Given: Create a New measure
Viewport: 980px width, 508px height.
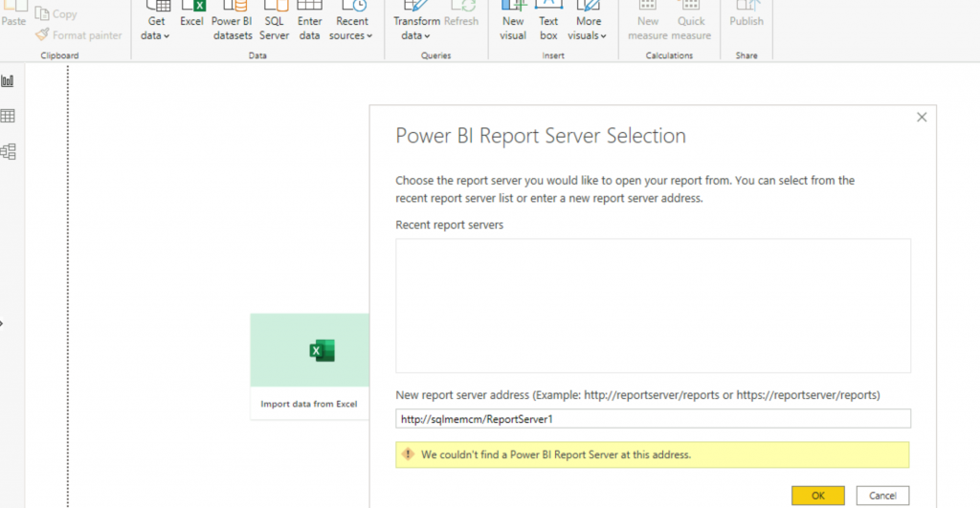Looking at the screenshot, I should [648, 22].
